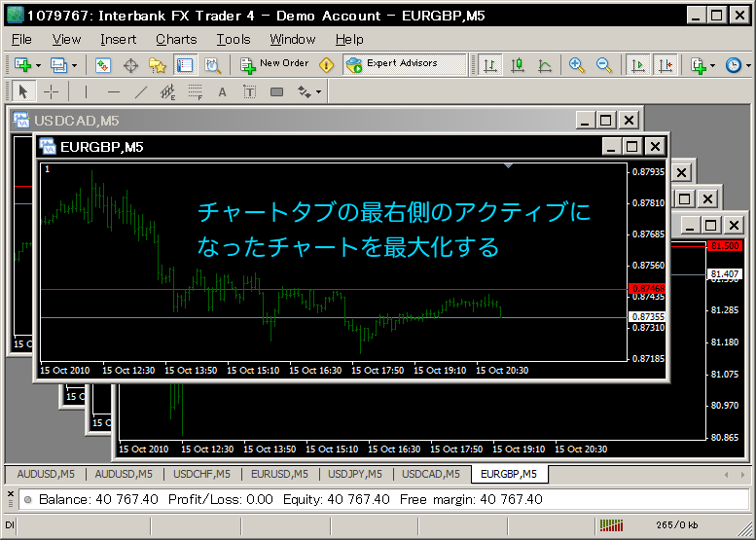Viewport: 756px width, 540px height.
Task: Expand the New Chart dropdown arrow
Action: [x=38, y=65]
